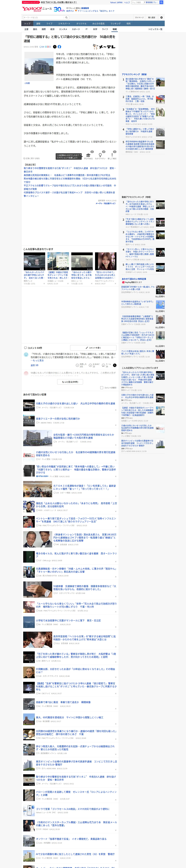Select the ライブ tab in the dark navigation bar

(49, 24)
